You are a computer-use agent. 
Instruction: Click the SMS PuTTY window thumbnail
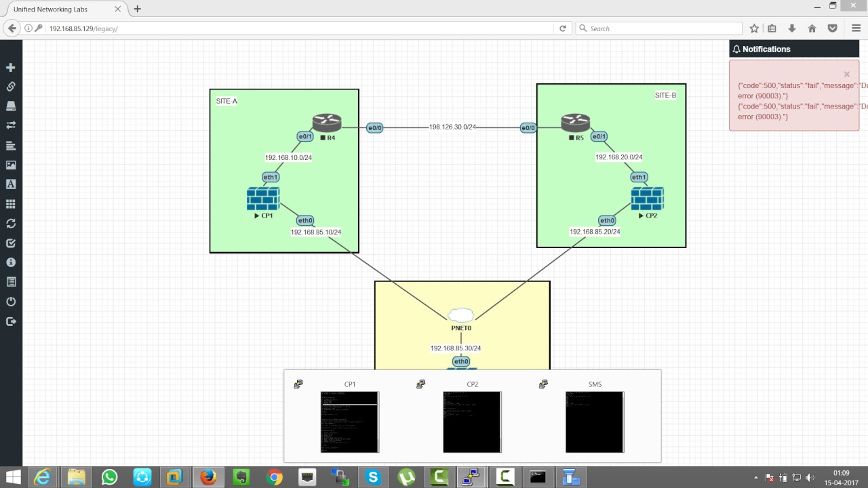(595, 422)
